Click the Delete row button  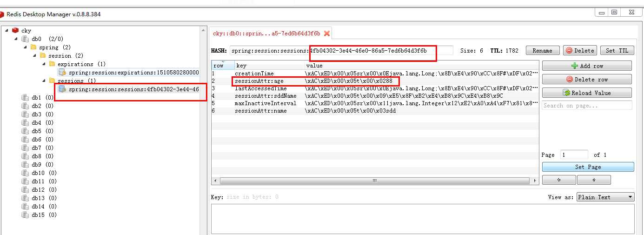[x=587, y=80]
